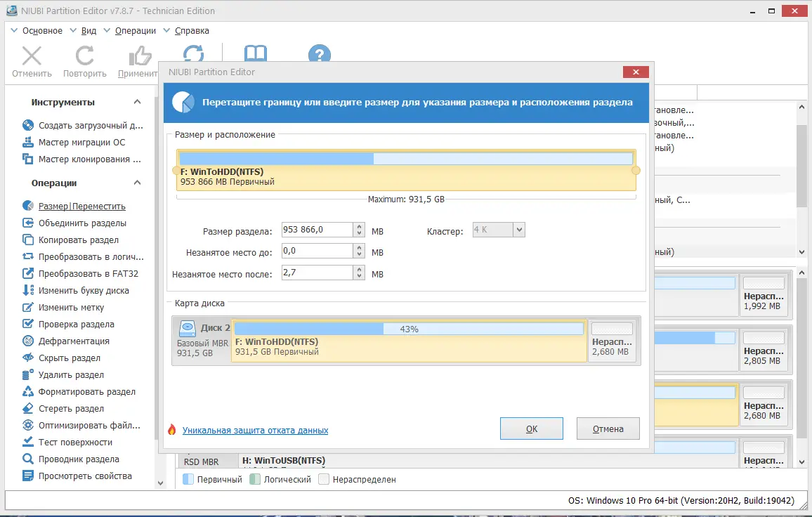Click the Просмотреть свойства icon
Viewport: 812px width, 517px height.
click(x=28, y=476)
